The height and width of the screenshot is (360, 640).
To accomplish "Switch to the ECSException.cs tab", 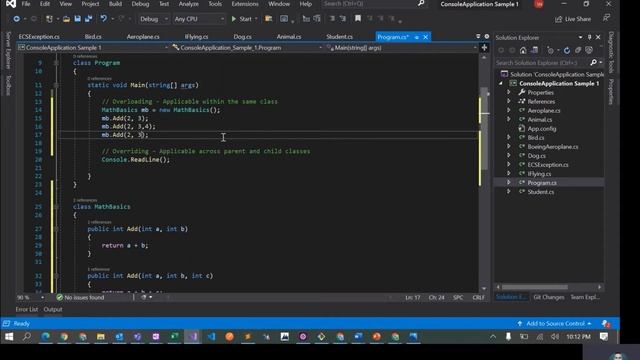I will coord(39,37).
